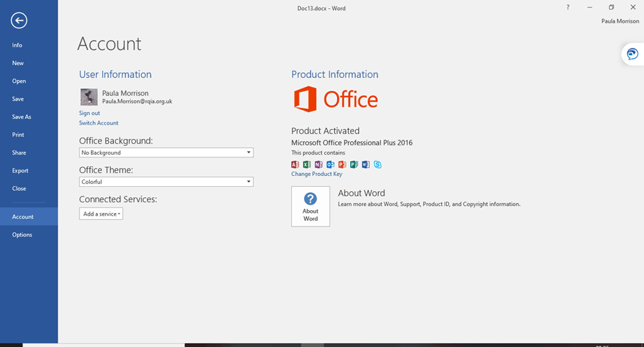The width and height of the screenshot is (644, 347).
Task: Choose Save in the sidebar
Action: pyautogui.click(x=29, y=99)
